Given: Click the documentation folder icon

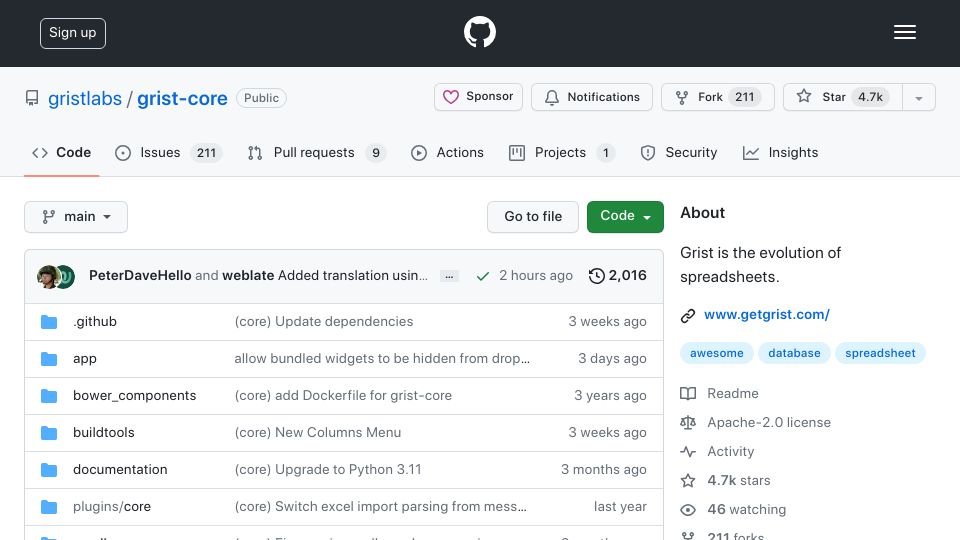Looking at the screenshot, I should pos(49,470).
